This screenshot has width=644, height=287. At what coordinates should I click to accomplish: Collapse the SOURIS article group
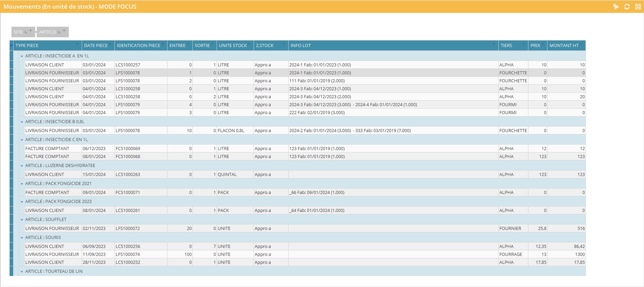(22, 238)
